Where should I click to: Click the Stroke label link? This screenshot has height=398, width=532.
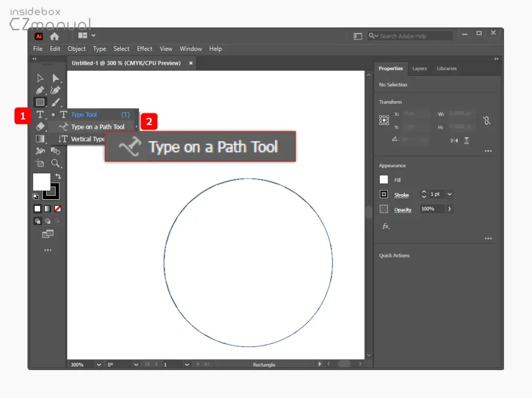tap(402, 195)
